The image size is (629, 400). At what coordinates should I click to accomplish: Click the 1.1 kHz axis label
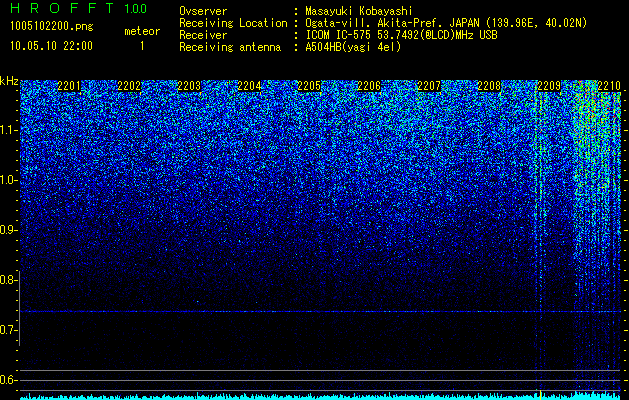(7, 131)
